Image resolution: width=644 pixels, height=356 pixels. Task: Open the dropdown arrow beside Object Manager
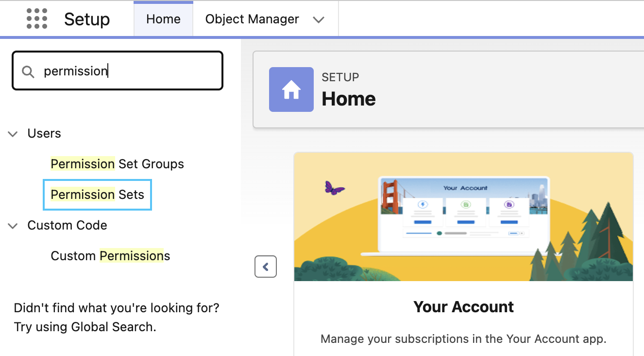tap(319, 19)
